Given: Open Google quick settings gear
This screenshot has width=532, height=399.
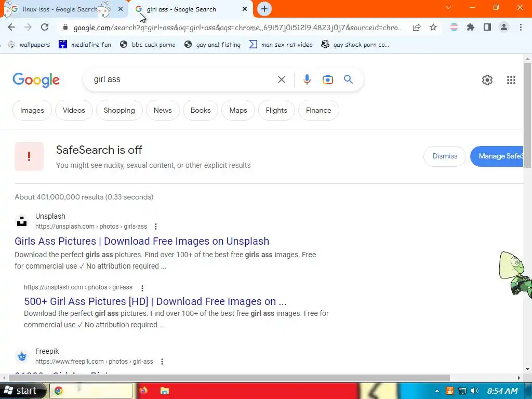Looking at the screenshot, I should [487, 79].
